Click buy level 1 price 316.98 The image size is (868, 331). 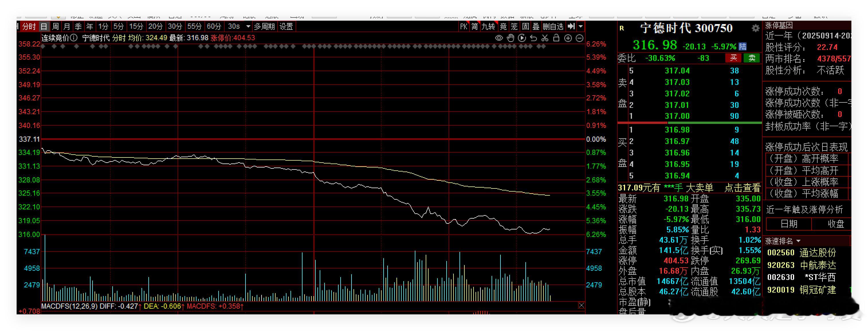[677, 130]
